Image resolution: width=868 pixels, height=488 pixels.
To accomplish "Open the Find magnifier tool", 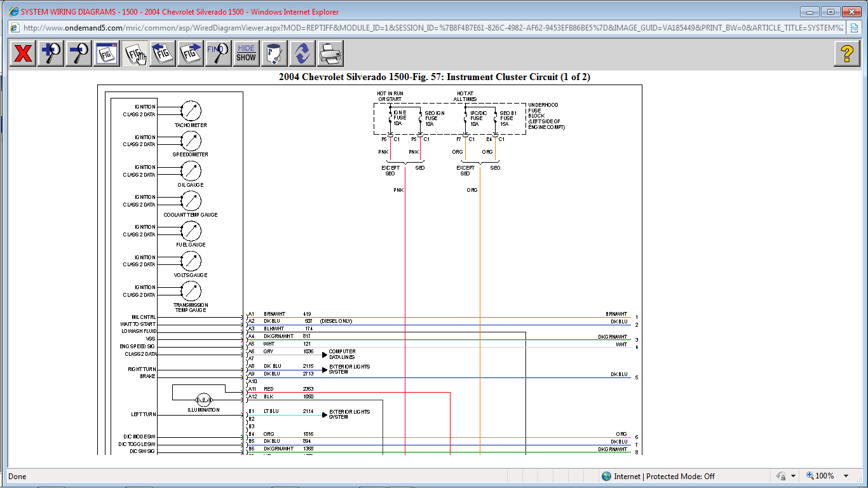I will click(218, 53).
